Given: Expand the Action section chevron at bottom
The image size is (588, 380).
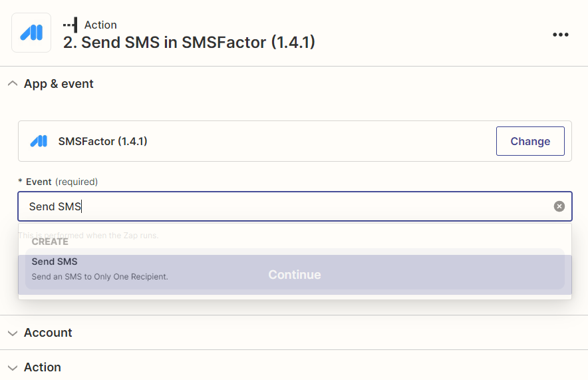Looking at the screenshot, I should point(13,367).
